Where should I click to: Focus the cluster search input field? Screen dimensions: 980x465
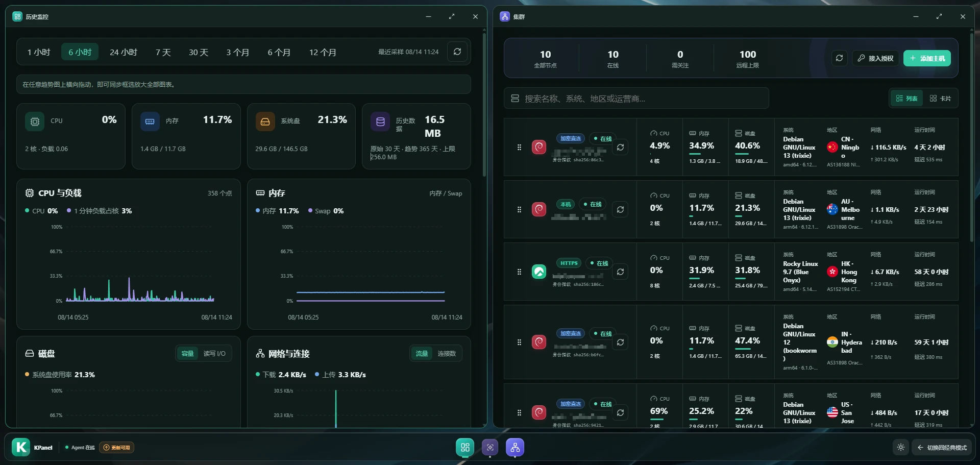[636, 99]
